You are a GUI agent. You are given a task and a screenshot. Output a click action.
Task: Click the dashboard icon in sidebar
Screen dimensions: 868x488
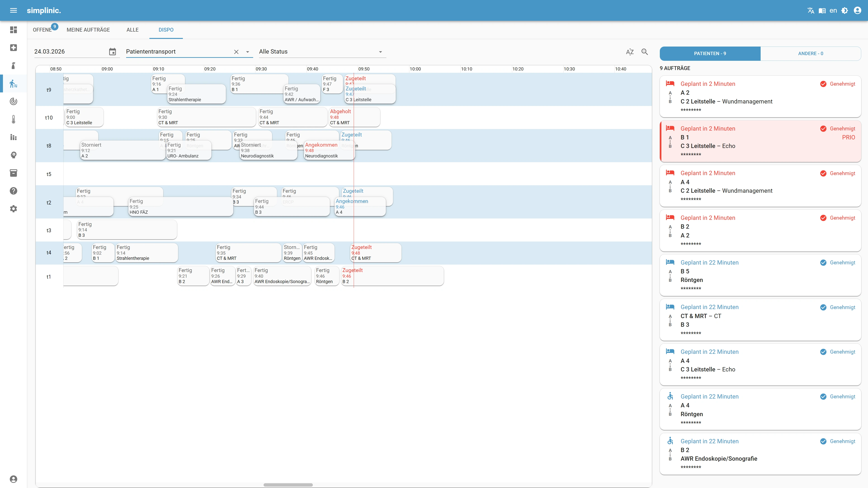coord(14,30)
